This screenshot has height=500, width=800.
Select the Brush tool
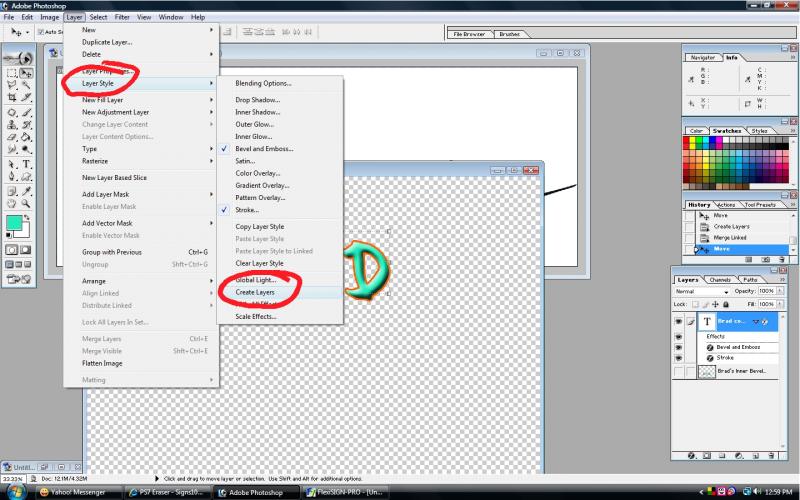point(26,112)
